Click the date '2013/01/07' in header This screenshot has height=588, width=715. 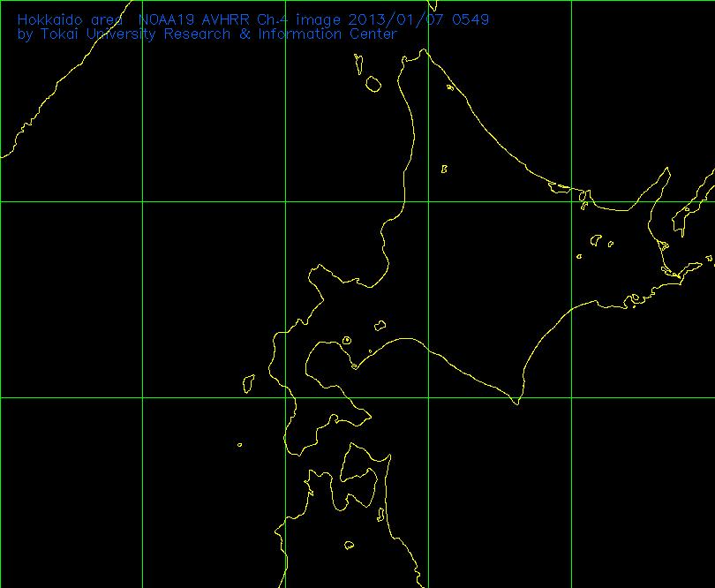[x=395, y=19]
